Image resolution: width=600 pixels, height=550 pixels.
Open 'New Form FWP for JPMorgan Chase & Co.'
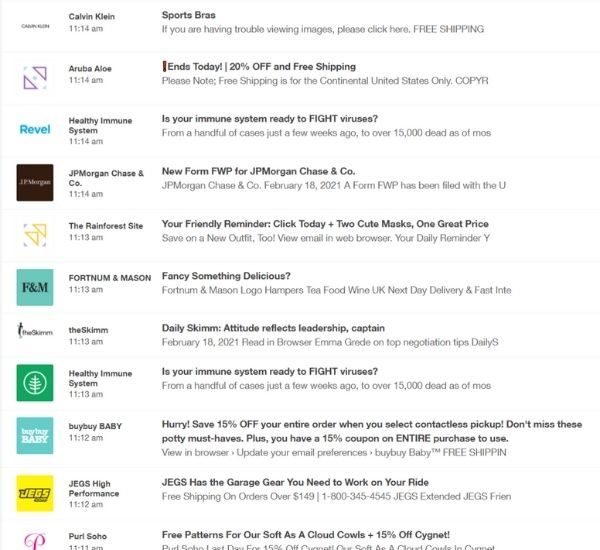(x=258, y=171)
